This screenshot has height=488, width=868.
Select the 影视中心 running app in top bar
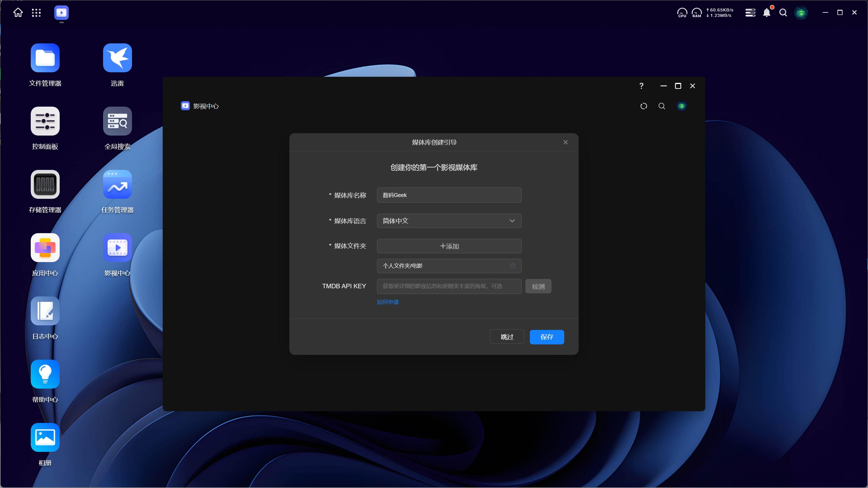coord(61,13)
